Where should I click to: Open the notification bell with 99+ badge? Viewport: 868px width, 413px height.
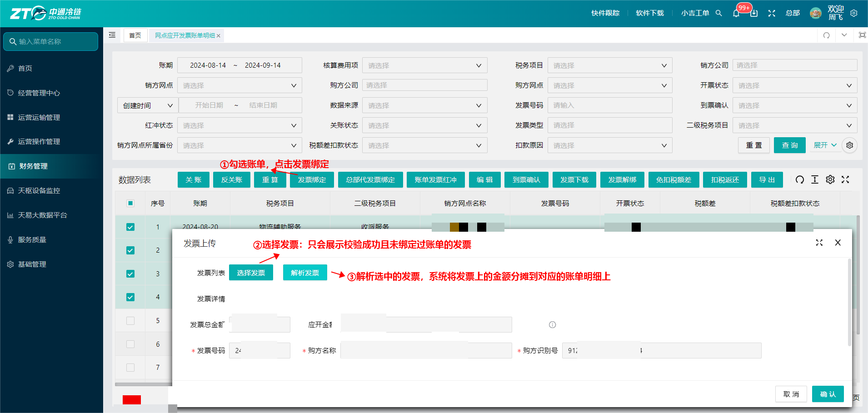point(736,13)
